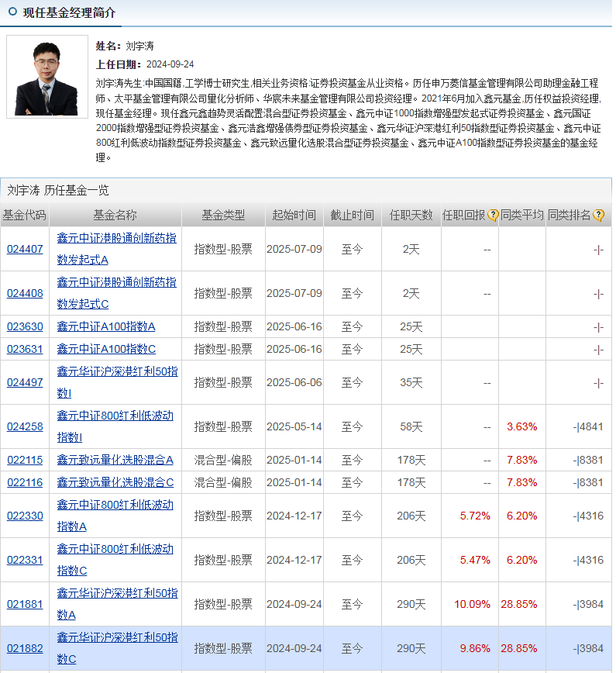616x673 pixels.
Task: Open fund code link 024408
Action: (x=25, y=293)
